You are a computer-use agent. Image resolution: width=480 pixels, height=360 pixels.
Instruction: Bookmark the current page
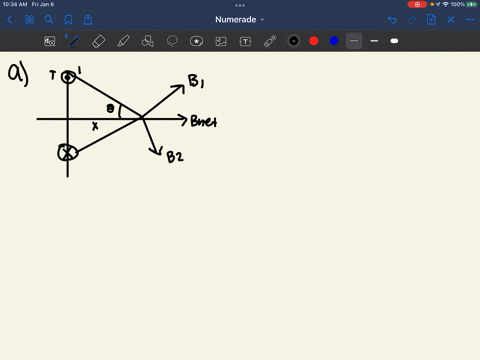pos(68,20)
